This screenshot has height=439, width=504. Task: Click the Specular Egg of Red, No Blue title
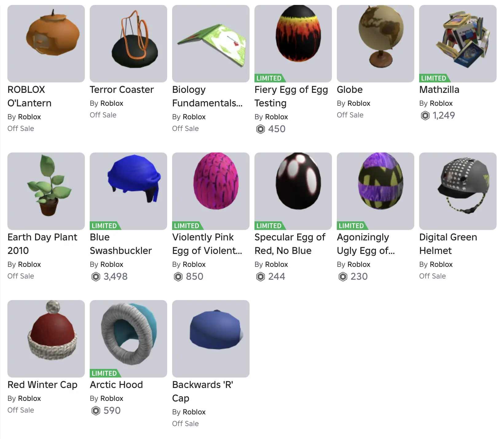[x=290, y=244]
